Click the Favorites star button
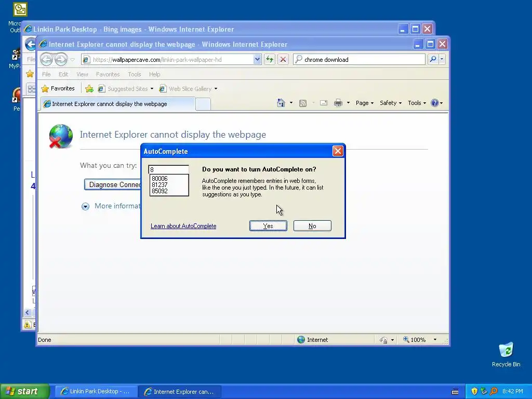Image resolution: width=532 pixels, height=399 pixels. [58, 88]
